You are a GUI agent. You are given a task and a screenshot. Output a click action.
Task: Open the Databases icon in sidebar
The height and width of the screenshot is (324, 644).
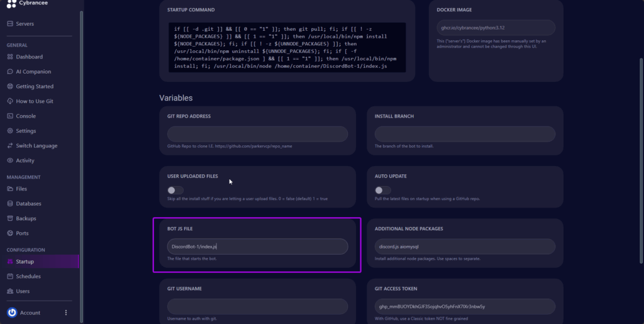click(10, 204)
